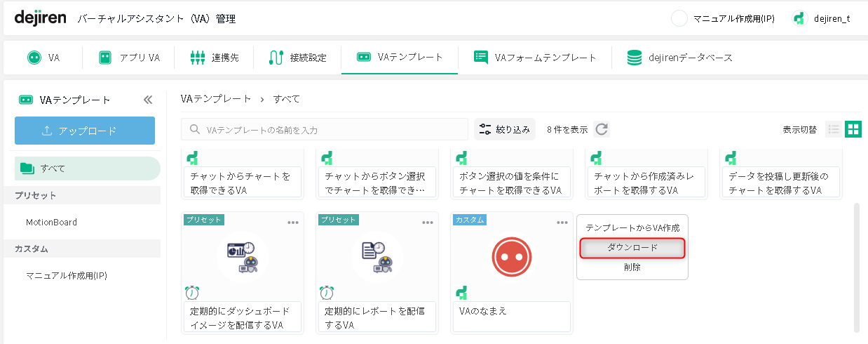Open the VAフォームテンプレート tab
This screenshot has height=344, width=868.
pyautogui.click(x=535, y=58)
